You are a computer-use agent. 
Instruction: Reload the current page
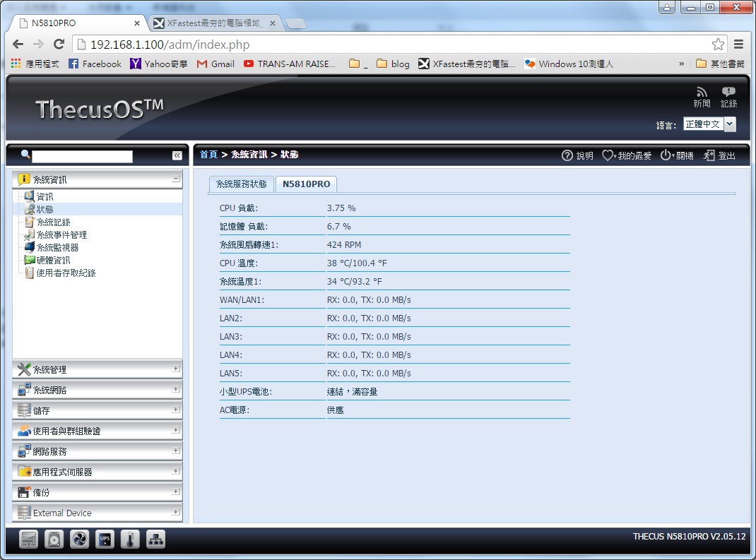click(x=59, y=44)
